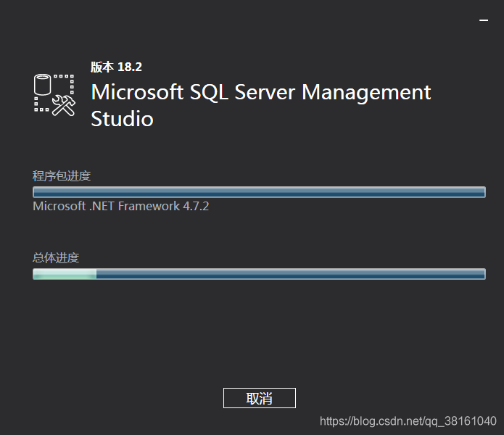Viewport: 504px width, 435px height.
Task: Click the 版本 18.2 version label
Action: [116, 67]
